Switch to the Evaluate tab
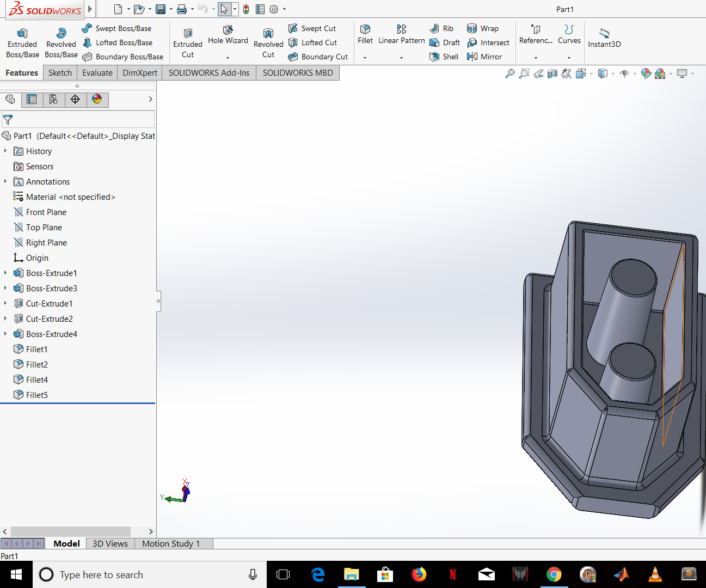 click(x=97, y=72)
